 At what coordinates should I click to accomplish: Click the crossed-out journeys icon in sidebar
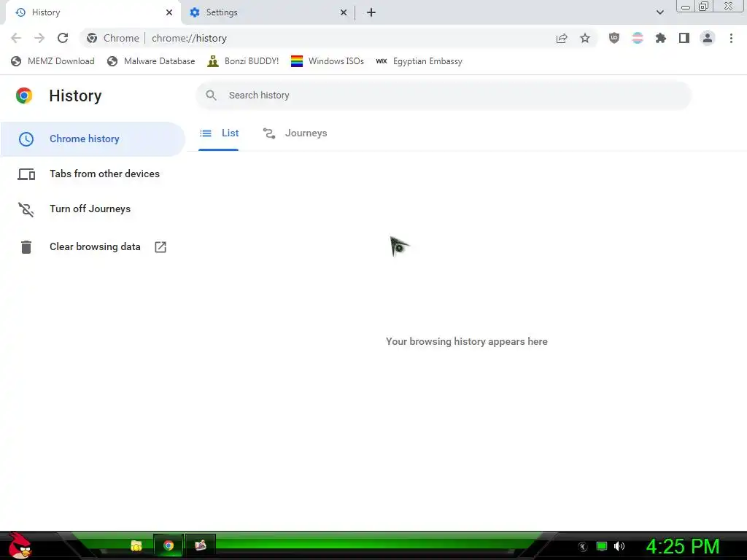(x=26, y=209)
